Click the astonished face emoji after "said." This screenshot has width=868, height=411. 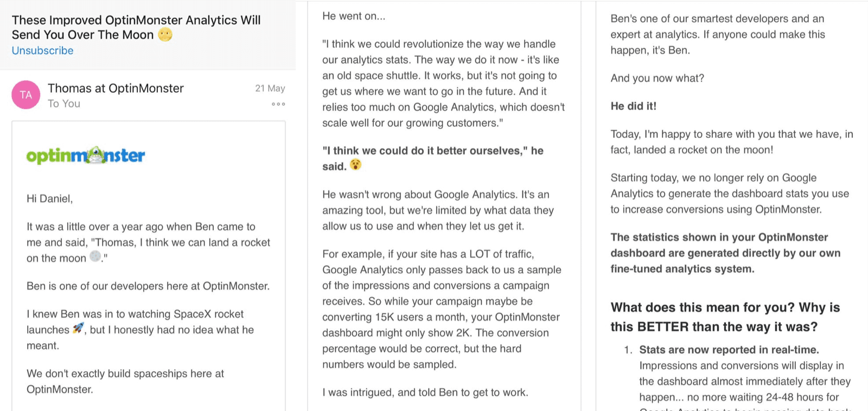pyautogui.click(x=355, y=165)
